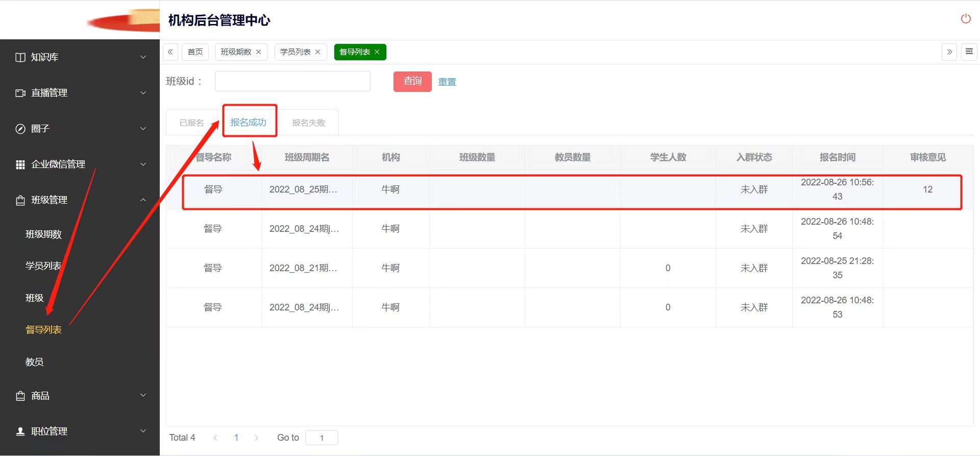Close the 学员列表 tab
This screenshot has height=456, width=980.
click(318, 52)
